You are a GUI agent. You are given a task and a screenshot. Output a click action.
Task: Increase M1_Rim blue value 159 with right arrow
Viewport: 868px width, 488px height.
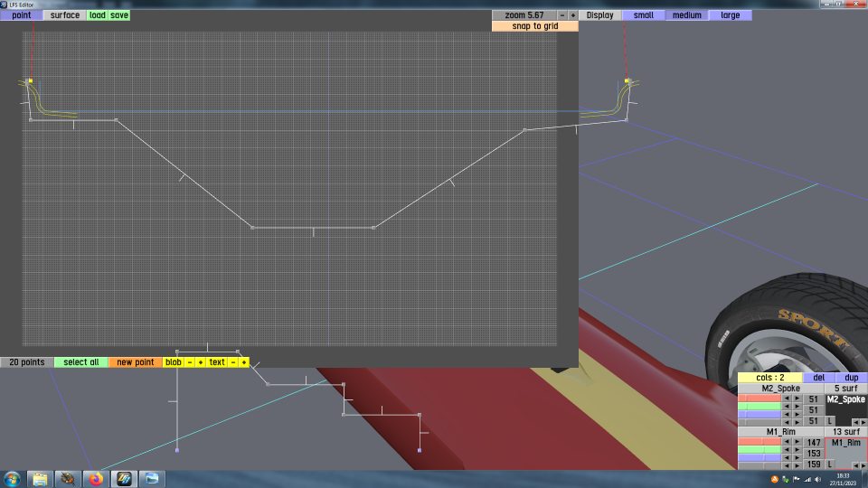click(x=797, y=458)
